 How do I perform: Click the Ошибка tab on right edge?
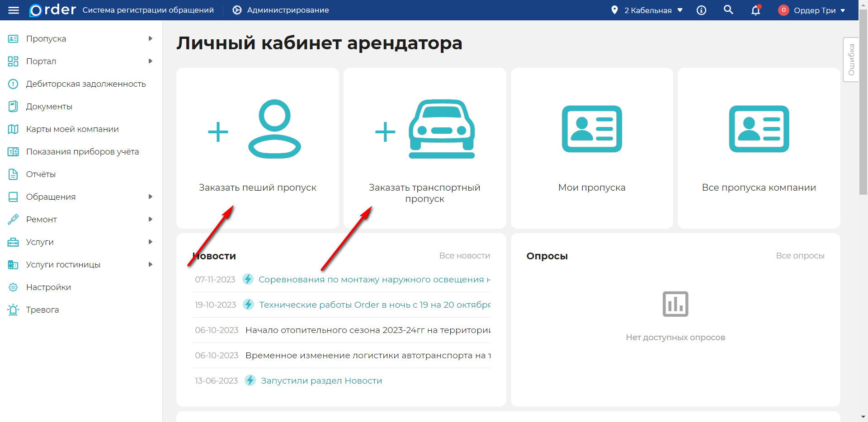[x=852, y=59]
